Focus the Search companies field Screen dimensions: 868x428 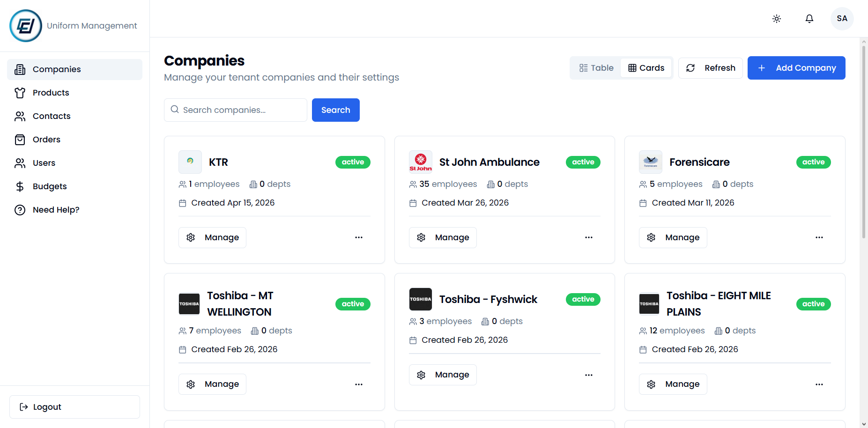(236, 110)
